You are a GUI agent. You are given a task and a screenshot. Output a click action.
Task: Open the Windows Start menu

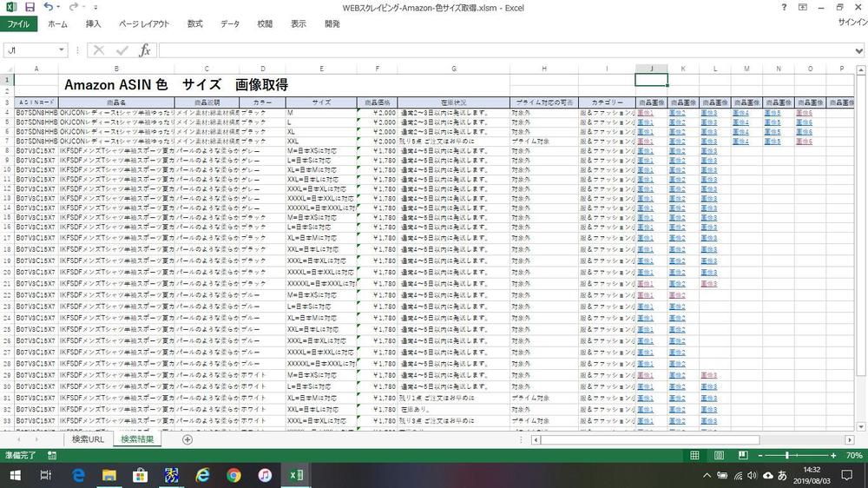point(15,475)
